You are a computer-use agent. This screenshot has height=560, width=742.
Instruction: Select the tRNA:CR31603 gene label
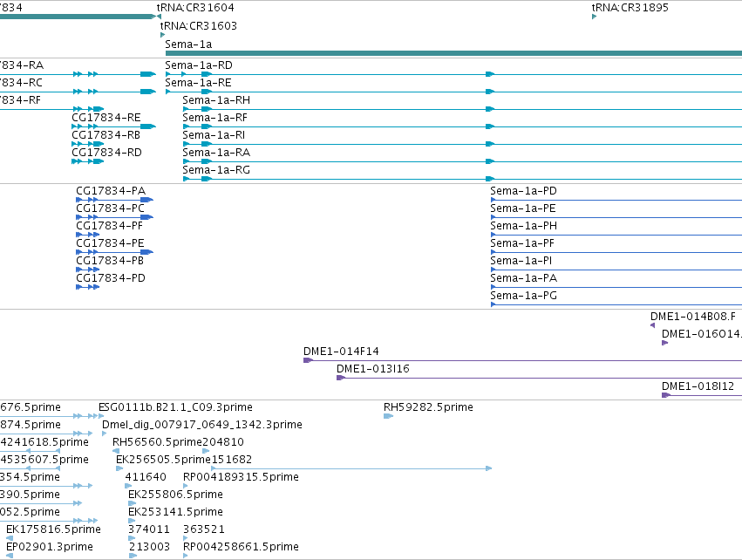pyautogui.click(x=199, y=25)
